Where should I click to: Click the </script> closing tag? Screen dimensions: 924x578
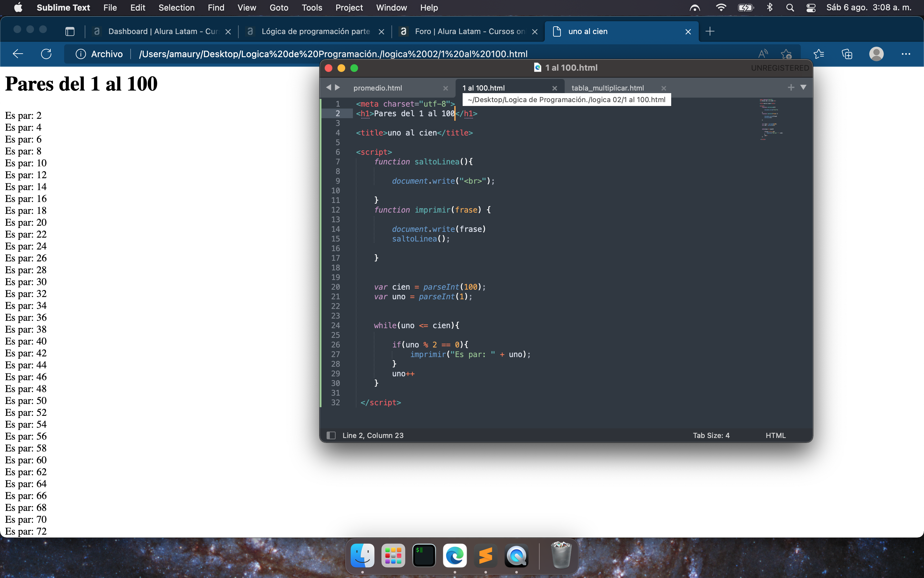point(380,403)
